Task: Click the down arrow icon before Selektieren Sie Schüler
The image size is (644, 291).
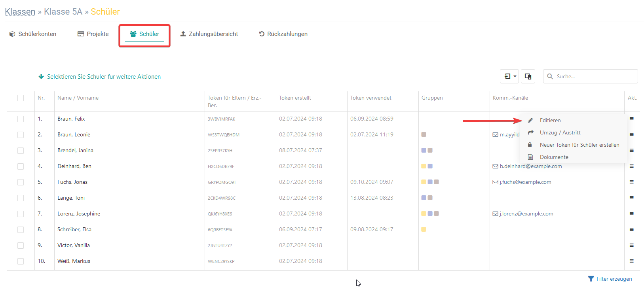Action: pyautogui.click(x=41, y=77)
